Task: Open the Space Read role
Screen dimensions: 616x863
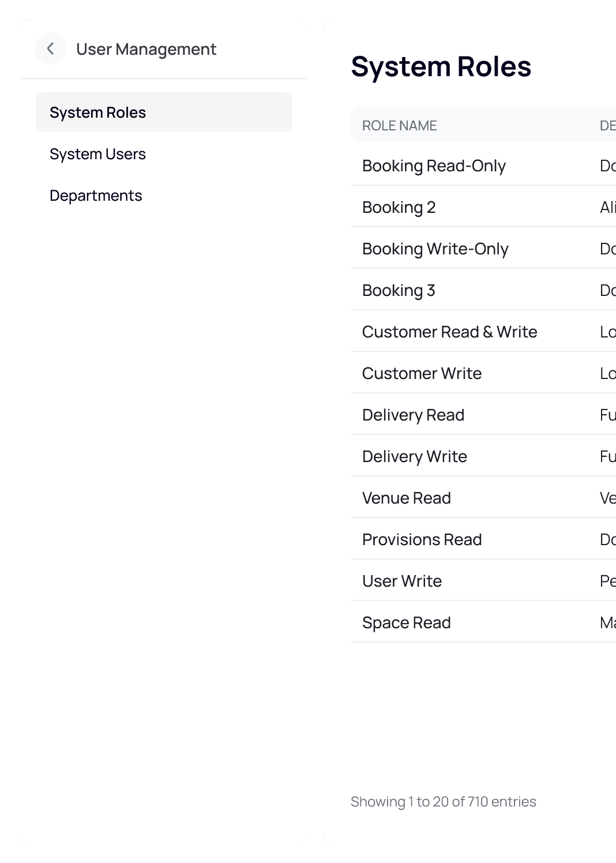Action: coord(406,622)
